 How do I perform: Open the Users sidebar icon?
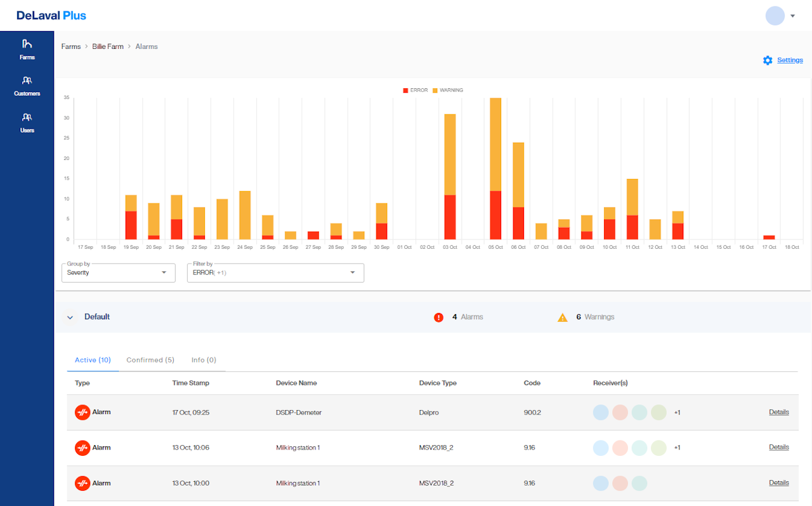(27, 118)
